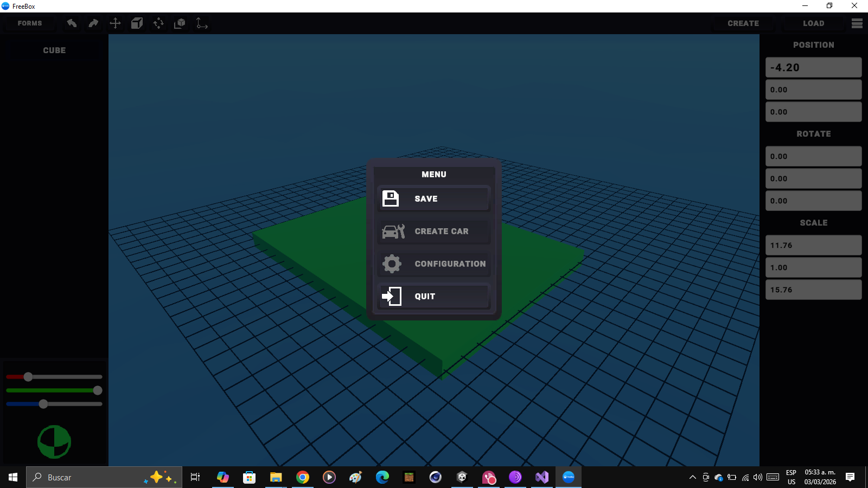Click the exit door quit icon

coord(392,296)
